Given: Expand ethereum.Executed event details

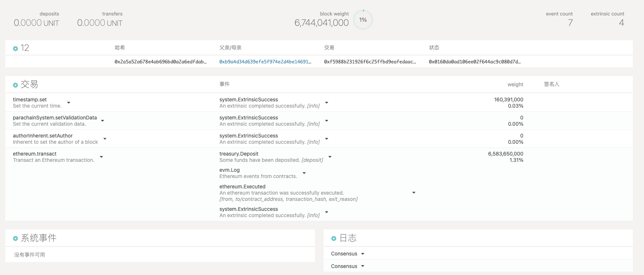Looking at the screenshot, I should pyautogui.click(x=414, y=193).
